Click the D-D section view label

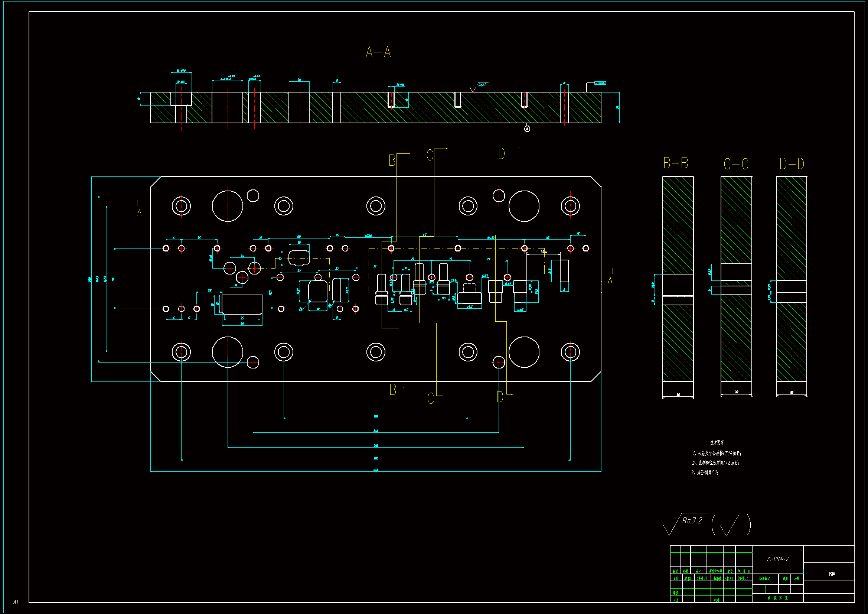click(792, 164)
